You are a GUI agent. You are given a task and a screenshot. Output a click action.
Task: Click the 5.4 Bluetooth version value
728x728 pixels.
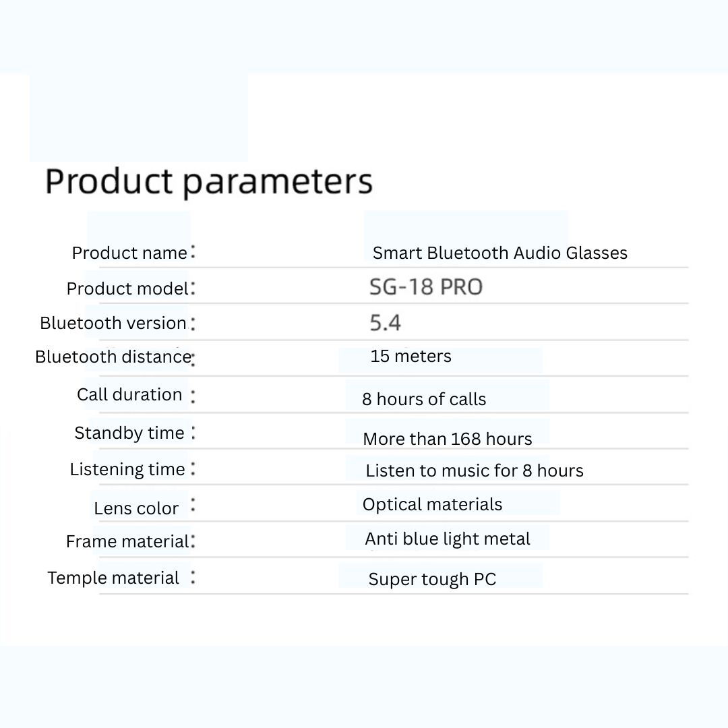[385, 323]
